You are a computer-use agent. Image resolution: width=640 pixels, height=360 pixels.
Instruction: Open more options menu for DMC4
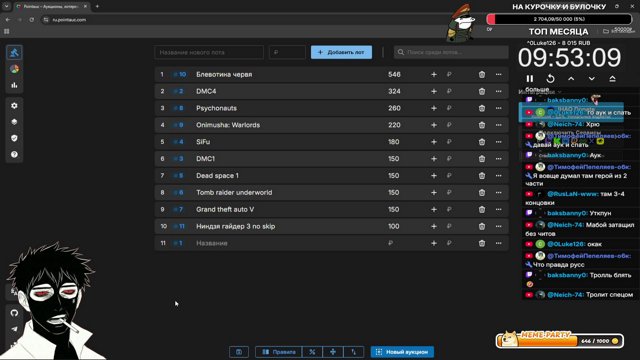pyautogui.click(x=498, y=91)
